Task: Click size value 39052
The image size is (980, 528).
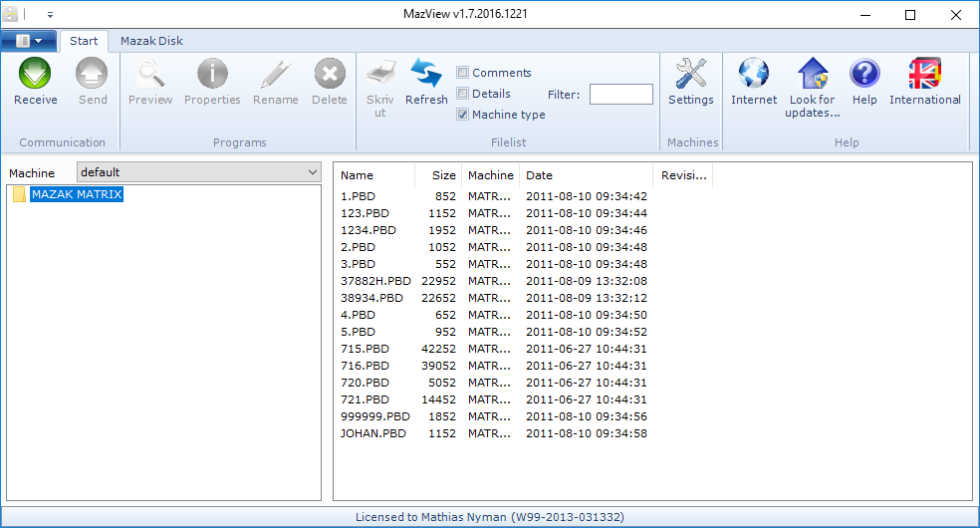Action: 439,365
